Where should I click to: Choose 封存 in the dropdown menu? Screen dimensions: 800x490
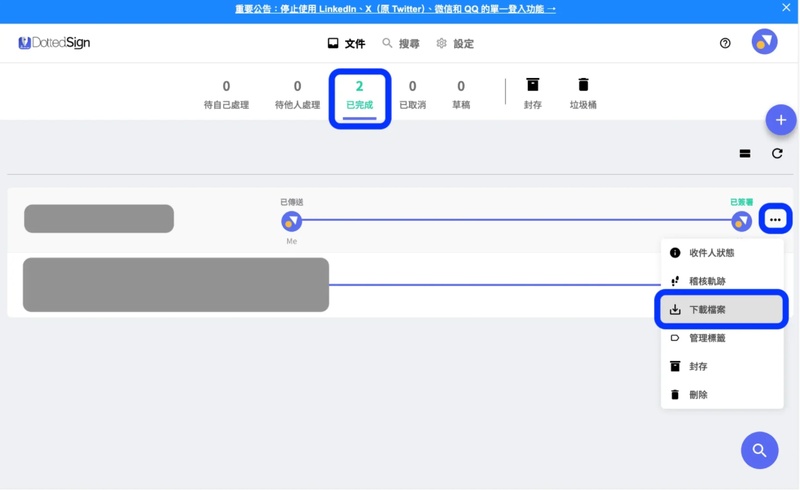[722, 366]
